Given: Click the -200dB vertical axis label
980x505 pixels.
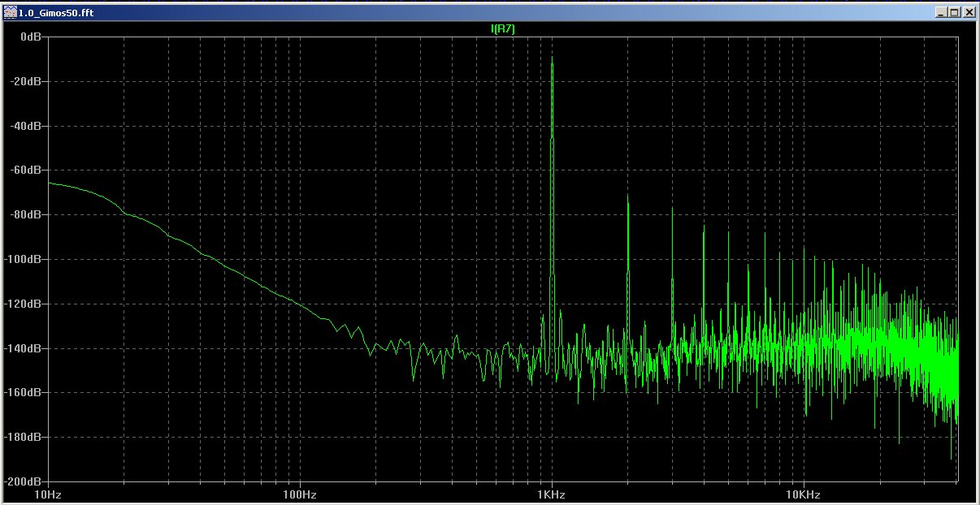Looking at the screenshot, I should [24, 481].
